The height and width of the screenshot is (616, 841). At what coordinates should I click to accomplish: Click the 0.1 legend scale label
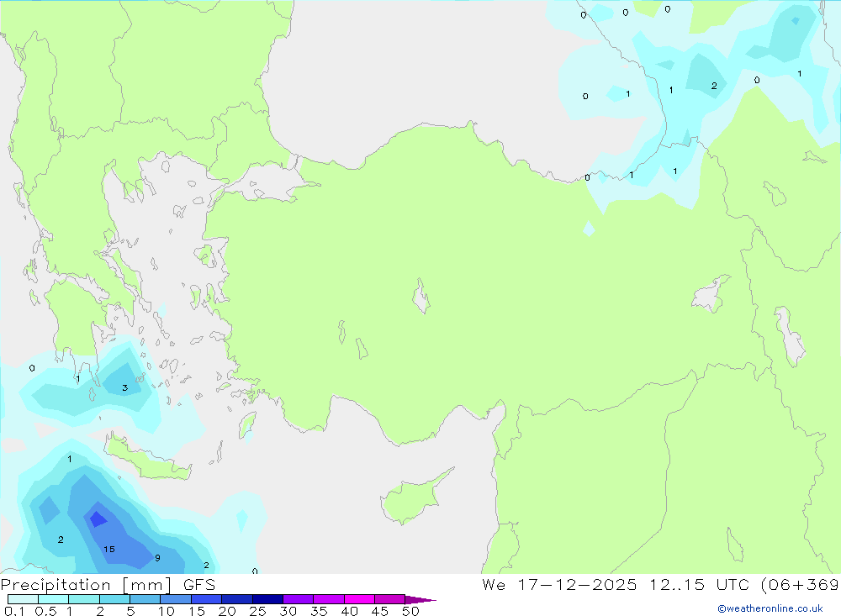(14, 611)
